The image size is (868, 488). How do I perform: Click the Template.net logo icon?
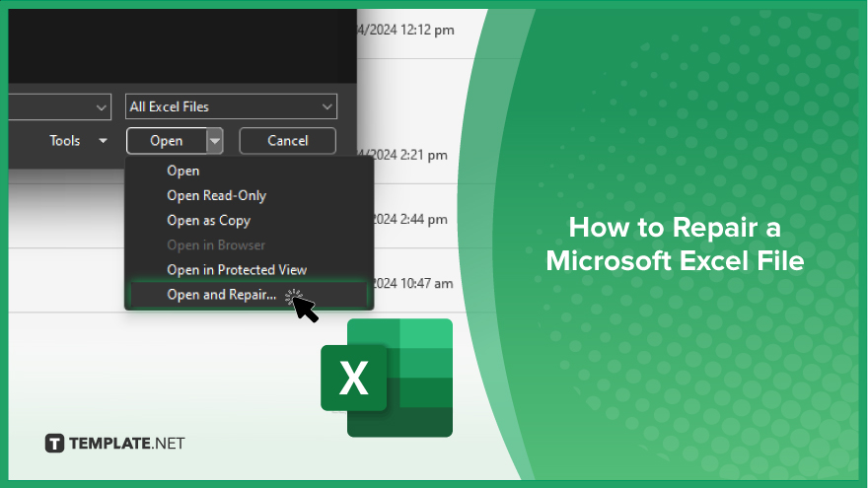(54, 444)
